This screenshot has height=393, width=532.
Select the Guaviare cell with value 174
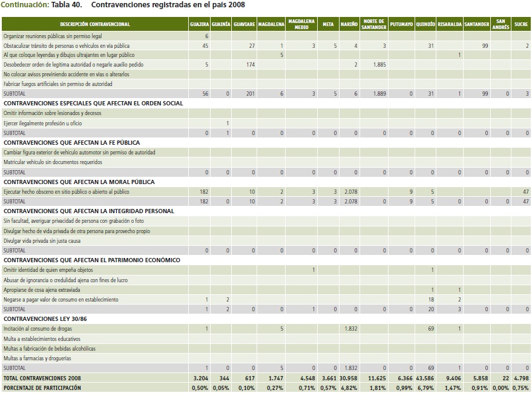pyautogui.click(x=248, y=65)
